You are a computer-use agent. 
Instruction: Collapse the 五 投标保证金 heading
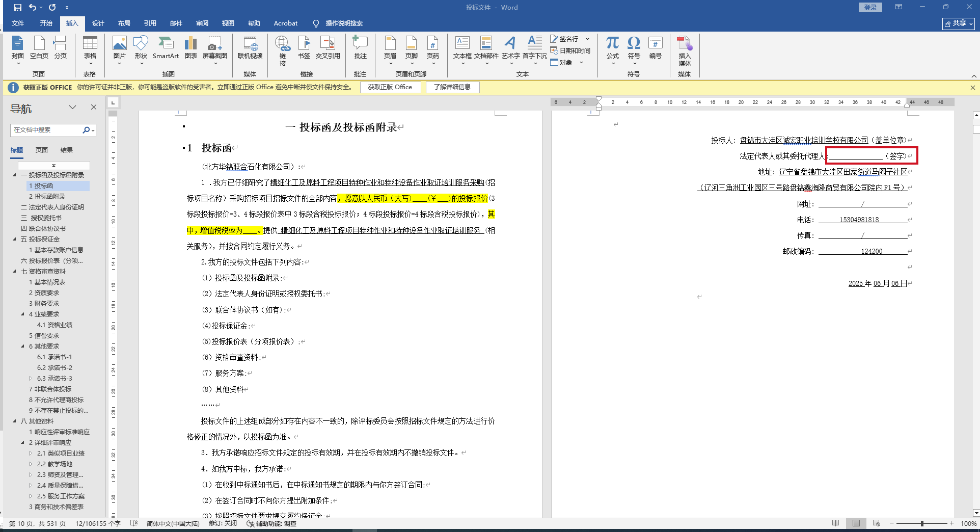tap(14, 239)
